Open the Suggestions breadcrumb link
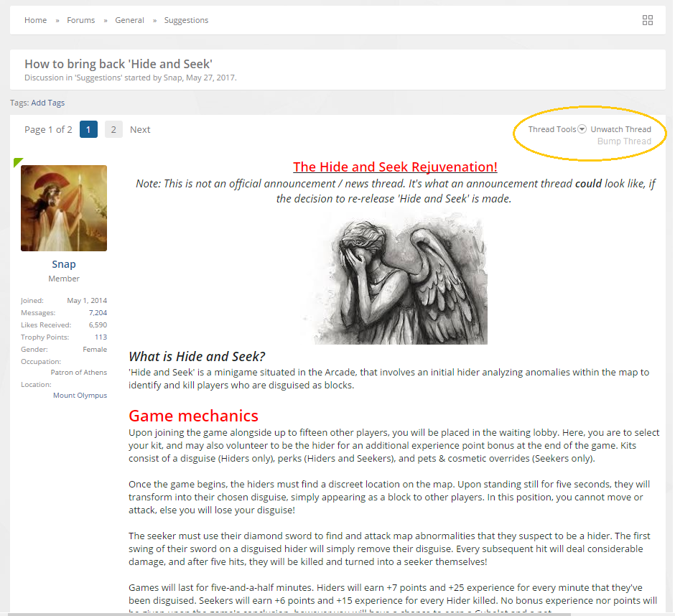This screenshot has height=616, width=675. (186, 20)
